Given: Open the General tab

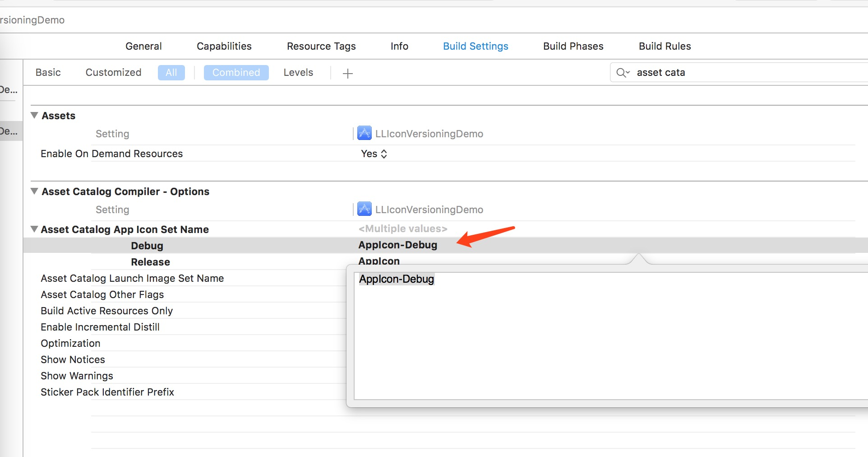Looking at the screenshot, I should click(x=143, y=46).
